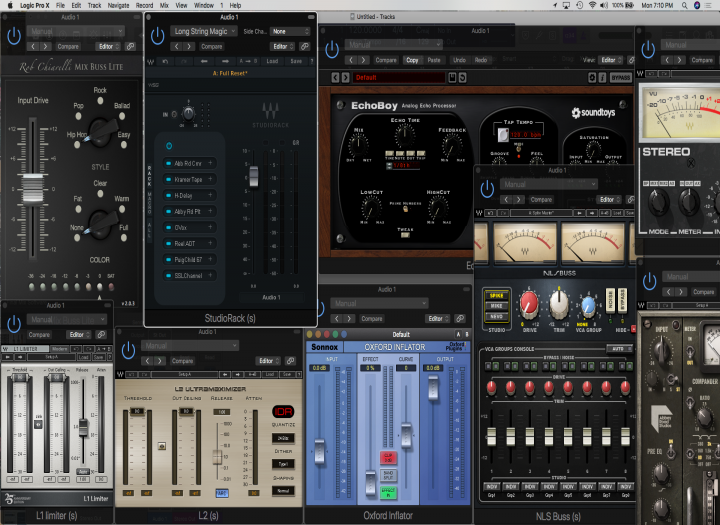
Task: Click Copy in EchoBoy window header
Action: (412, 60)
